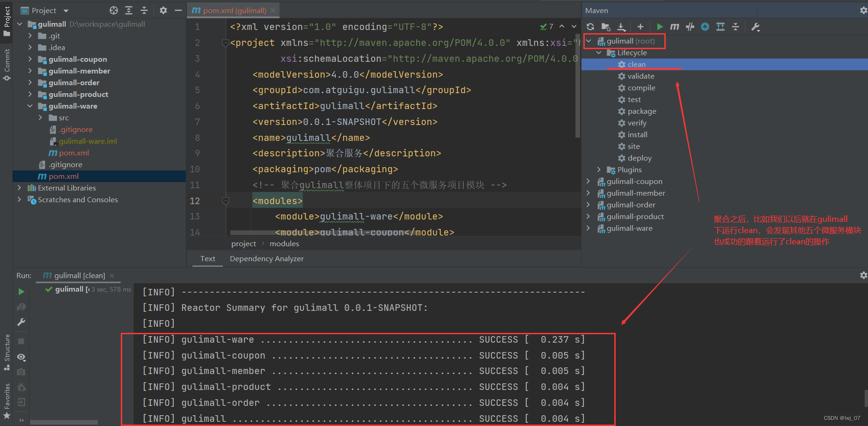Add a Maven project with plus icon
The height and width of the screenshot is (426, 868).
[640, 27]
